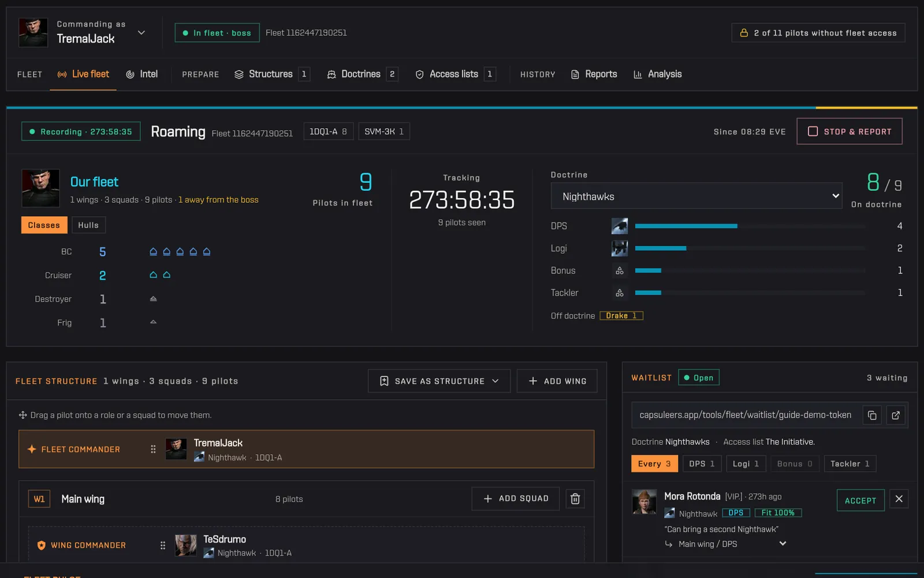Image resolution: width=924 pixels, height=578 pixels.
Task: Open the Live fleet tab
Action: click(83, 74)
